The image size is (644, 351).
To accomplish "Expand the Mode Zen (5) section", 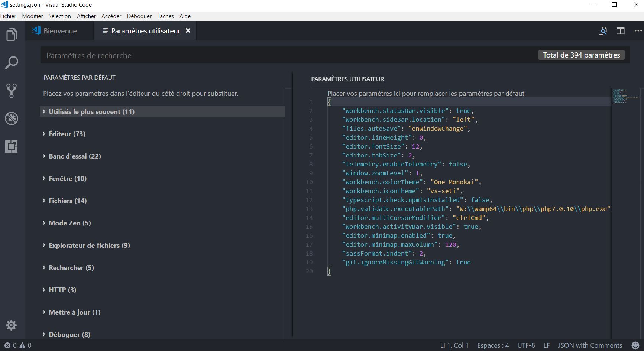I will 162,223.
